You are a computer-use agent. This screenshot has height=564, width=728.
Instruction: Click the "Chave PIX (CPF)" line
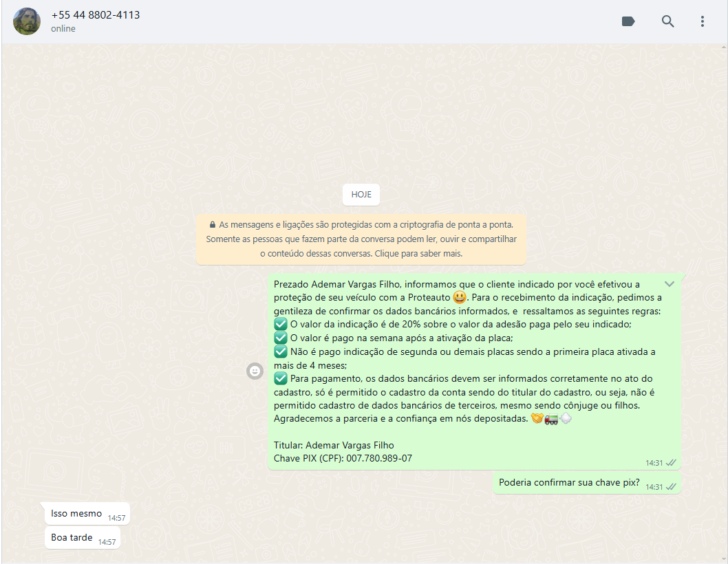[x=343, y=458]
